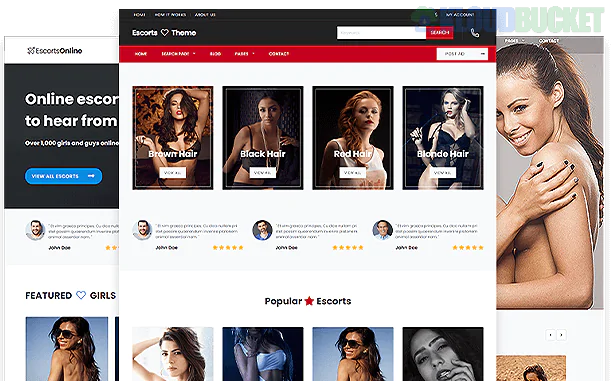Screen dimensions: 612x381
Task: Click View All under Blonde Hair
Action: (443, 173)
